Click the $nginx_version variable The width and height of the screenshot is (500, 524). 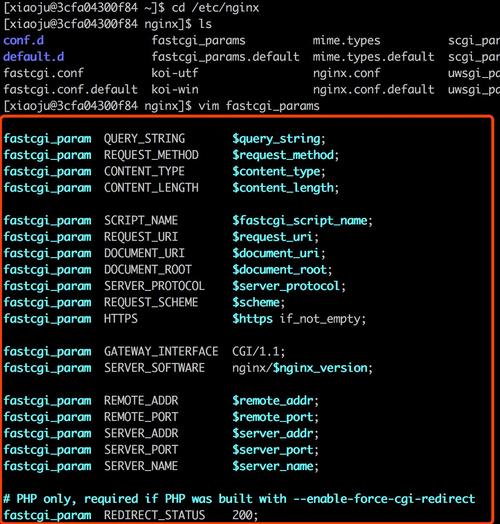[320, 368]
